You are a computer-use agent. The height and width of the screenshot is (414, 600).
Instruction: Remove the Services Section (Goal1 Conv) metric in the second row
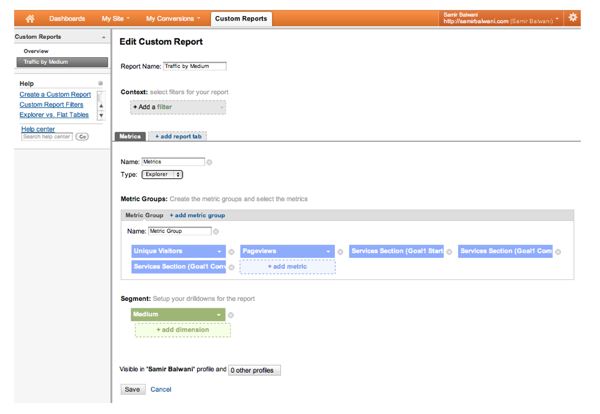click(232, 267)
